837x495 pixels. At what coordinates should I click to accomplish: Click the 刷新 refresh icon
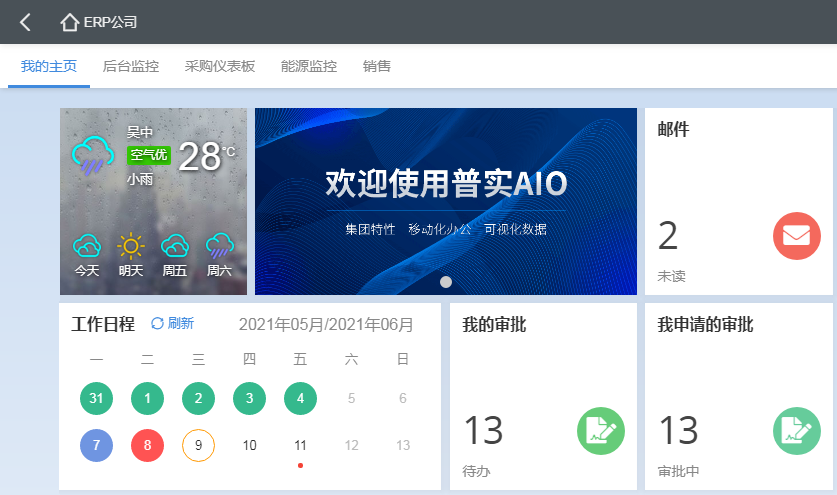coord(157,323)
